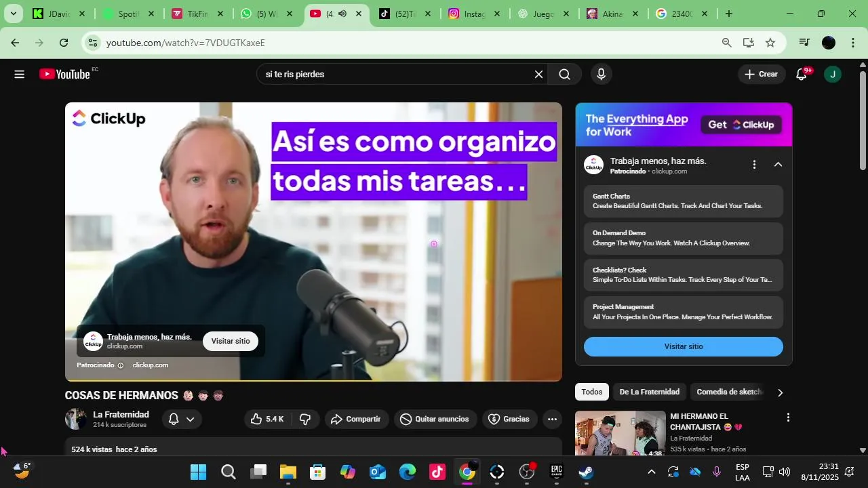This screenshot has height=488, width=868.
Task: Clear the search text with the X icon
Action: (x=539, y=75)
